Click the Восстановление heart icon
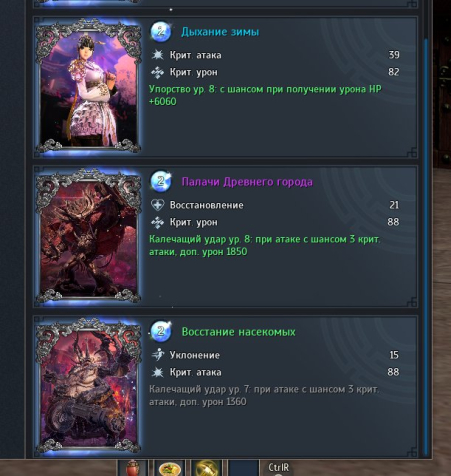The width and height of the screenshot is (451, 476). [157, 205]
